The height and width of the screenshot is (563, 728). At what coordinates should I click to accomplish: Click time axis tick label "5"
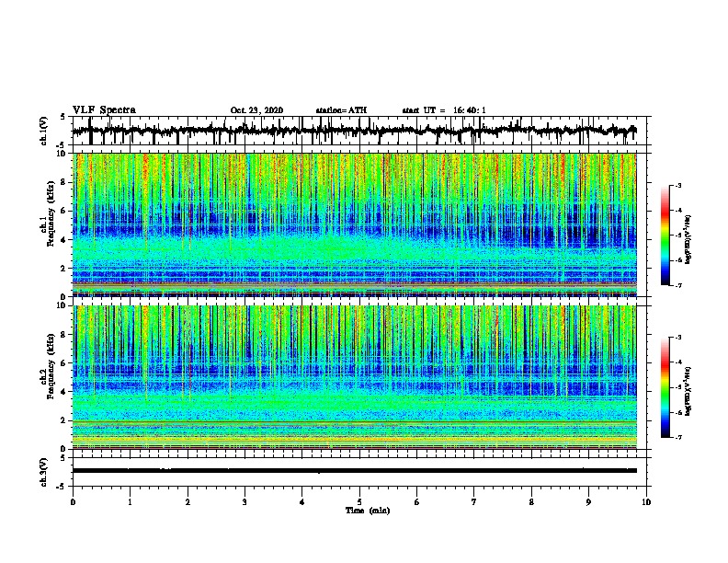(x=359, y=502)
